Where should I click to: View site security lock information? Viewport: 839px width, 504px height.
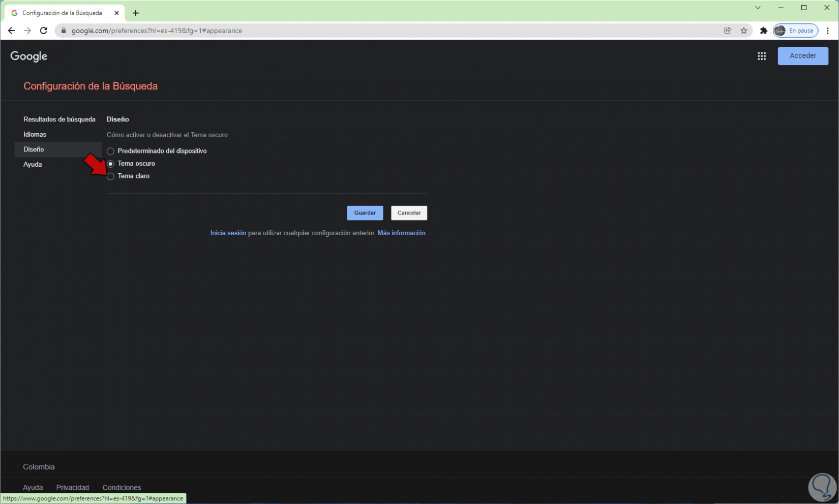(x=64, y=30)
